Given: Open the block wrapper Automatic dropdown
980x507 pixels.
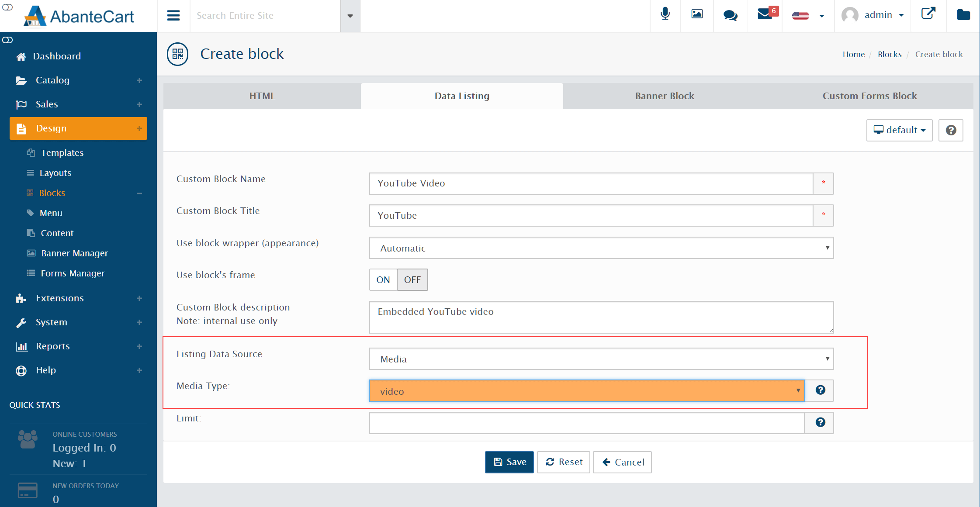Looking at the screenshot, I should (601, 248).
